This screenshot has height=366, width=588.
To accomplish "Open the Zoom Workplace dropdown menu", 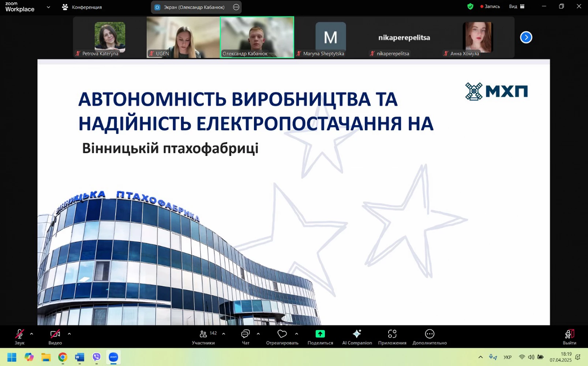I will (x=48, y=7).
